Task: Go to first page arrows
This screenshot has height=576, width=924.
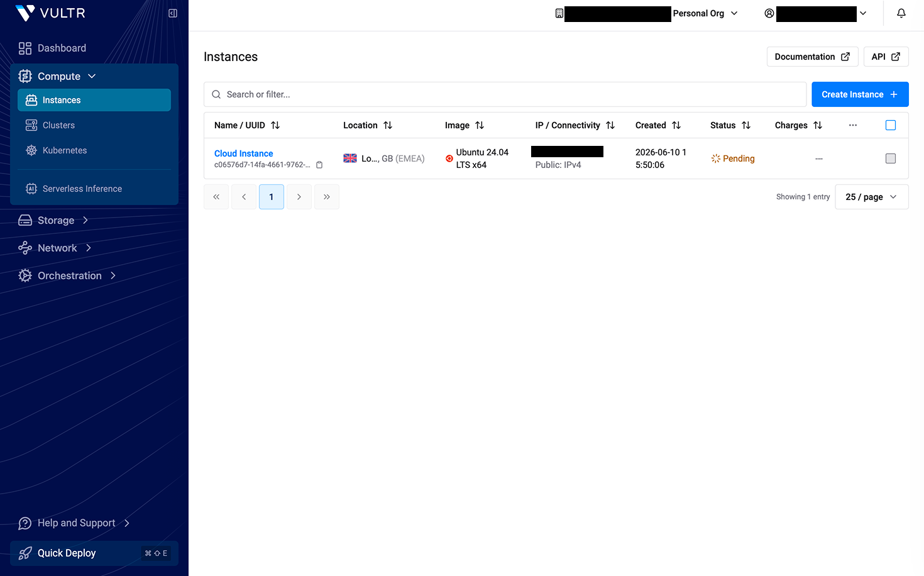Action: pos(216,197)
